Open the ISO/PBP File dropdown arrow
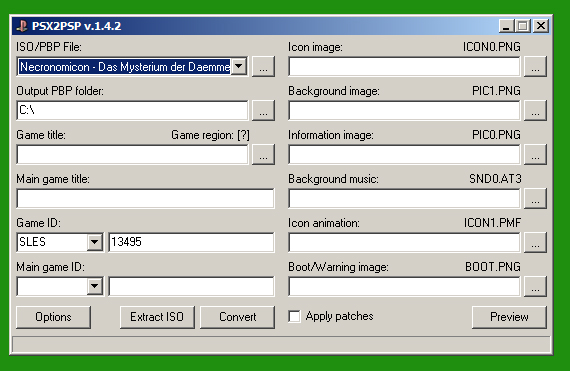Image resolution: width=570 pixels, height=371 pixels. click(x=239, y=66)
